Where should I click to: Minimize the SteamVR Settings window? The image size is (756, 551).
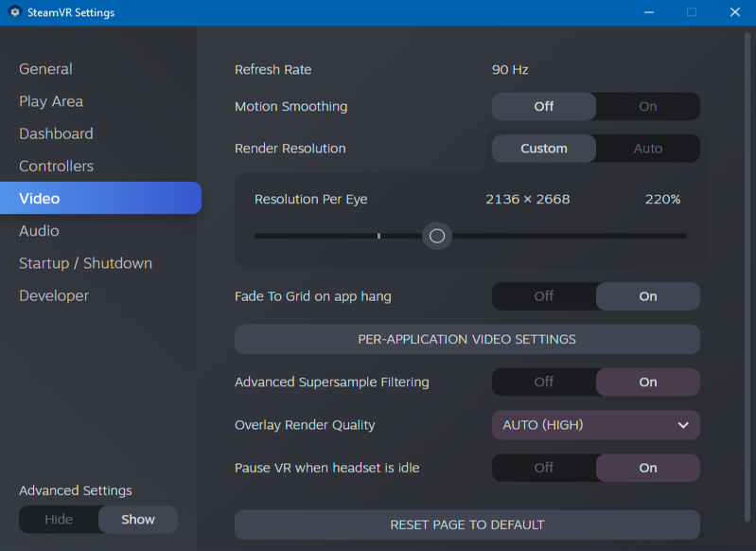point(649,12)
